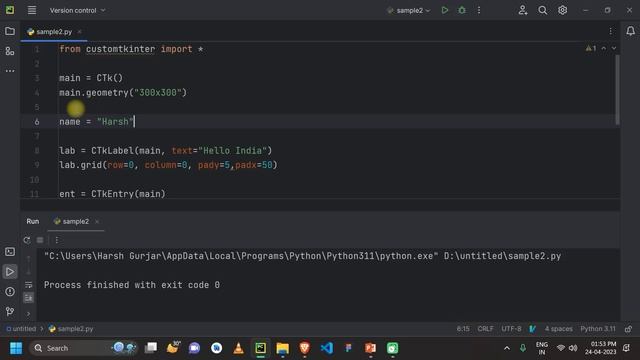Viewport: 640px width, 360px height.
Task: Click the sample2.py path in console output
Action: pyautogui.click(x=502, y=256)
